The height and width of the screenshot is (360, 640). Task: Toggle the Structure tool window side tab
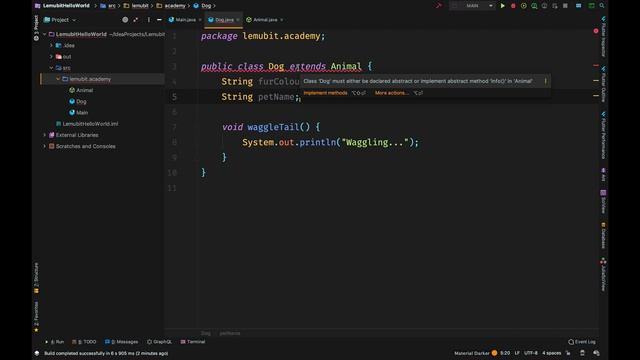click(x=36, y=278)
